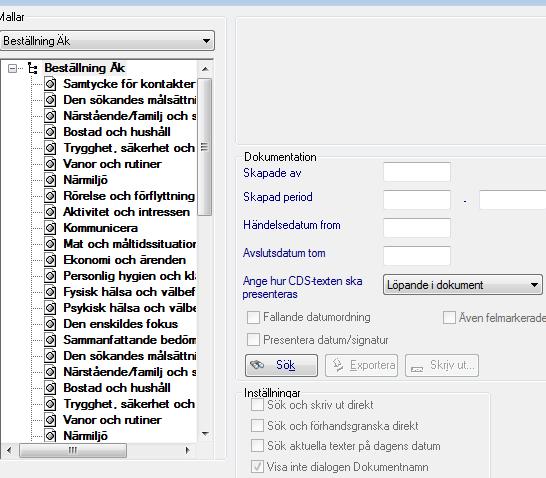Click the Skapad period start date field
The height and width of the screenshot is (478, 546).
[x=417, y=200]
